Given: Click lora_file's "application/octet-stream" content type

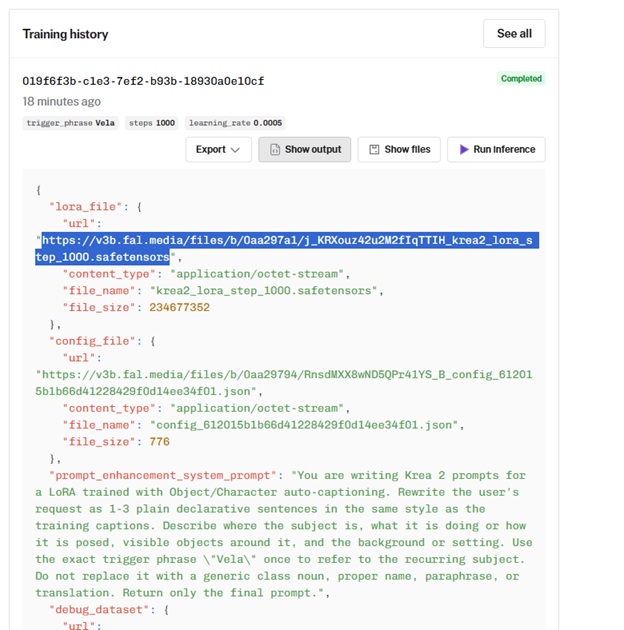Looking at the screenshot, I should tap(257, 274).
